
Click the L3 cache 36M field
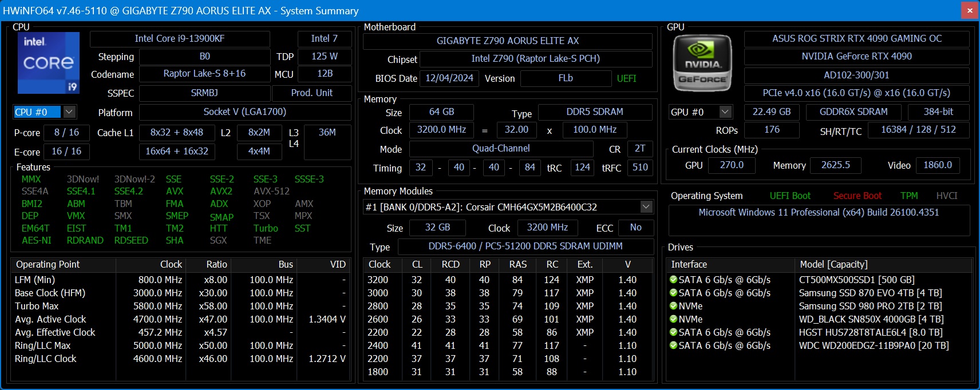327,142
